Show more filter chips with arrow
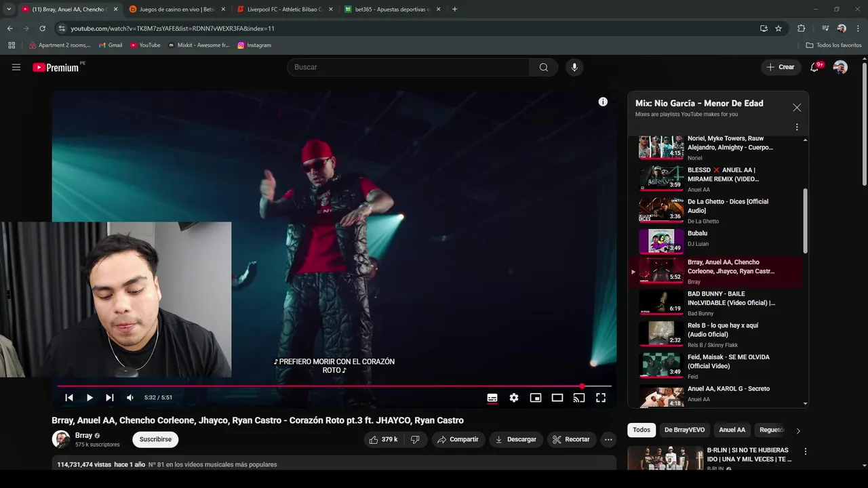868x488 pixels. click(x=798, y=430)
